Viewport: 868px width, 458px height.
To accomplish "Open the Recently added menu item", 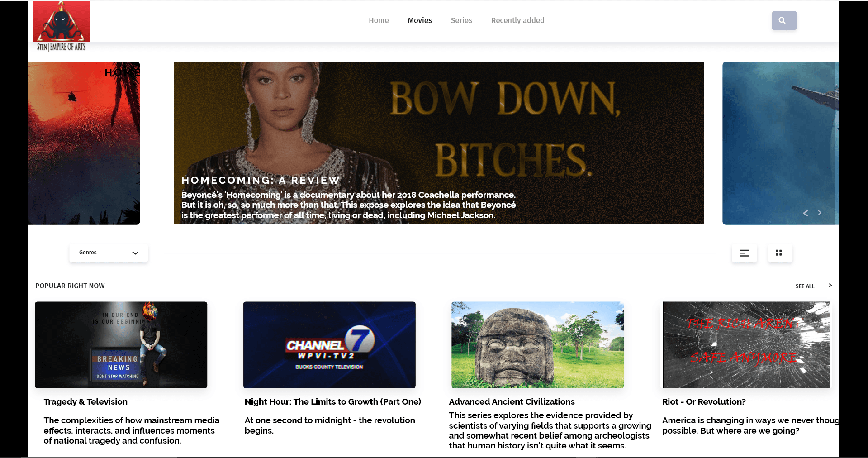I will [x=517, y=20].
